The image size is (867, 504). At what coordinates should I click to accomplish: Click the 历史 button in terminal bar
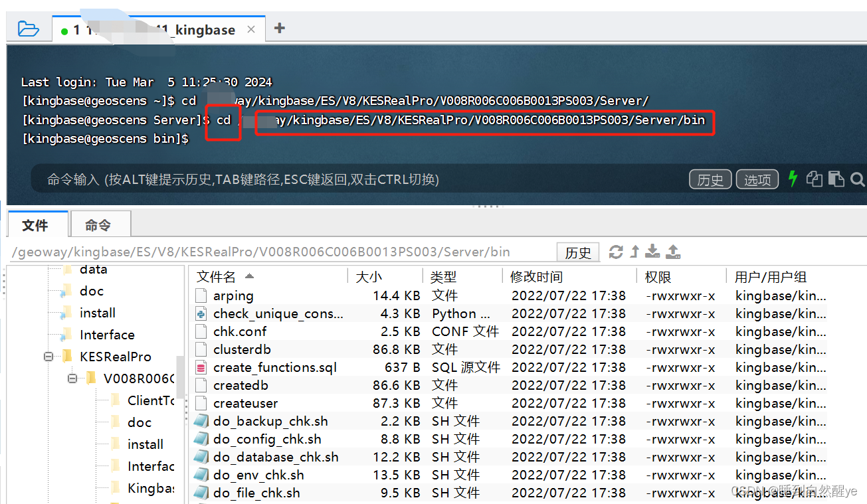coord(710,179)
